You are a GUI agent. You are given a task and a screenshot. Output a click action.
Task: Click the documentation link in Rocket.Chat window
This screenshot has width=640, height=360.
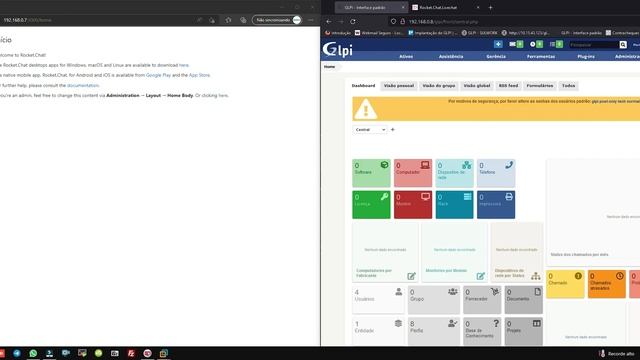pyautogui.click(x=83, y=85)
